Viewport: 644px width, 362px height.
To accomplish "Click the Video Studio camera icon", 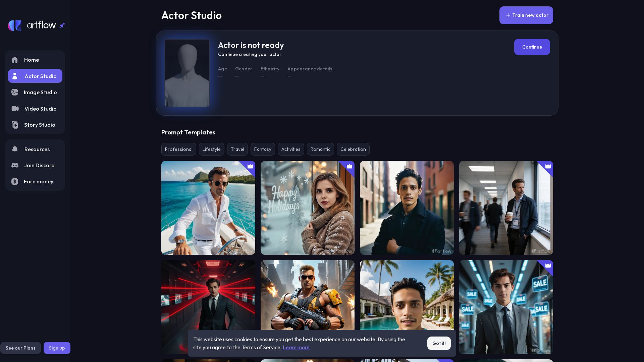I will (x=15, y=109).
